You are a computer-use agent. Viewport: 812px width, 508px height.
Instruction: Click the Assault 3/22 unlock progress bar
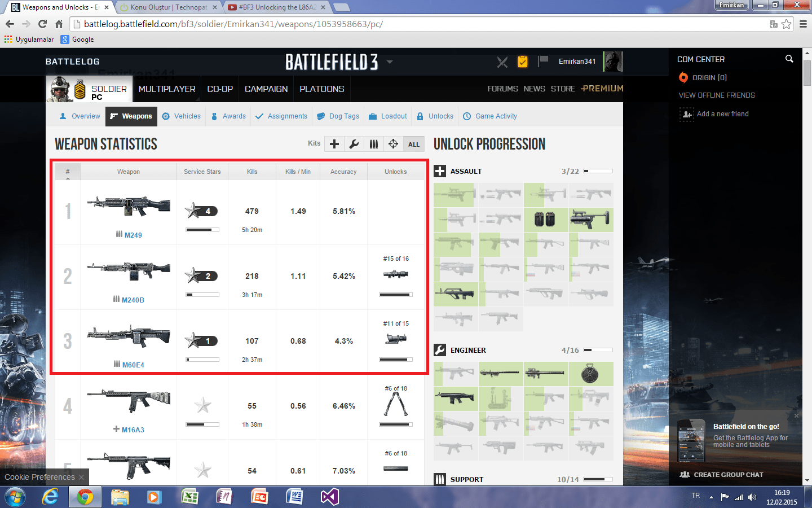tap(598, 171)
